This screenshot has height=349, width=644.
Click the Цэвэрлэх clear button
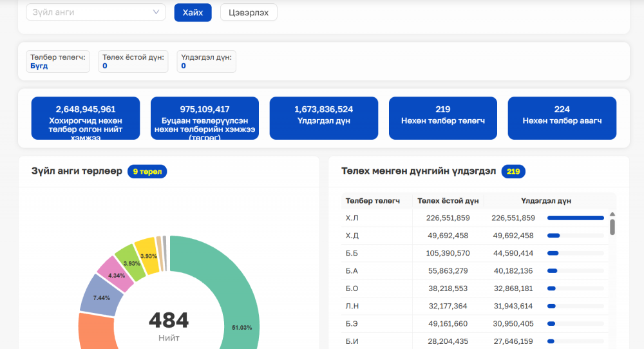(249, 12)
